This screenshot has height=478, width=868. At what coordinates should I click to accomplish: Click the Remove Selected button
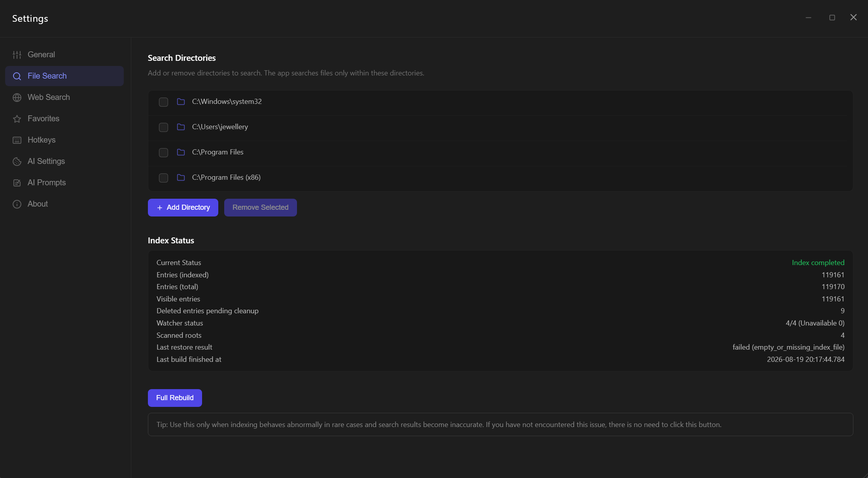tap(261, 207)
